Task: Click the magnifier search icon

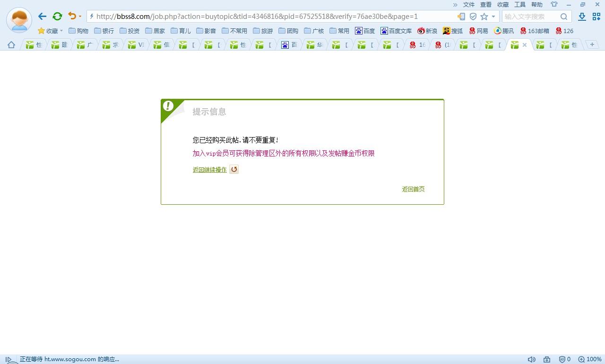Action: 564,17
